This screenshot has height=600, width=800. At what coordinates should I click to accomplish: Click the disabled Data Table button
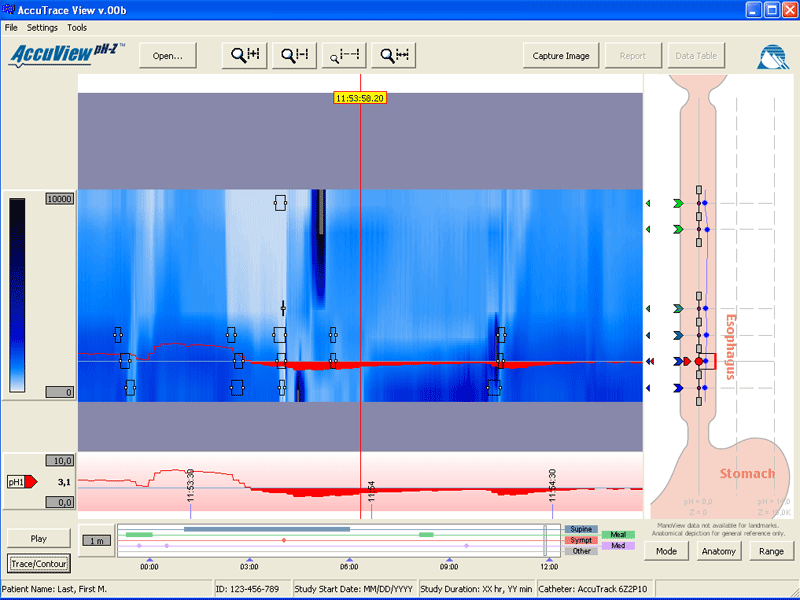tap(696, 56)
